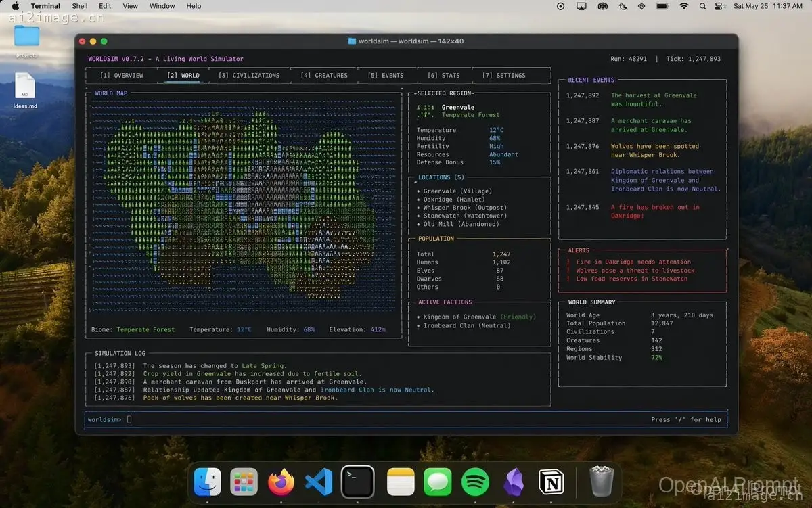Click the Total Population 12,847 value
The height and width of the screenshot is (508, 812).
662,323
